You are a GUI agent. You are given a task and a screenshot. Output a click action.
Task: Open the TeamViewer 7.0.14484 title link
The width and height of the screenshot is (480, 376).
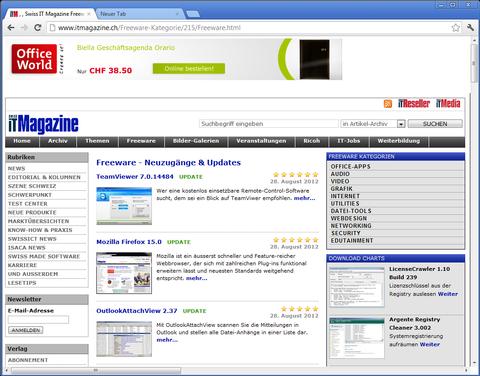tap(135, 177)
